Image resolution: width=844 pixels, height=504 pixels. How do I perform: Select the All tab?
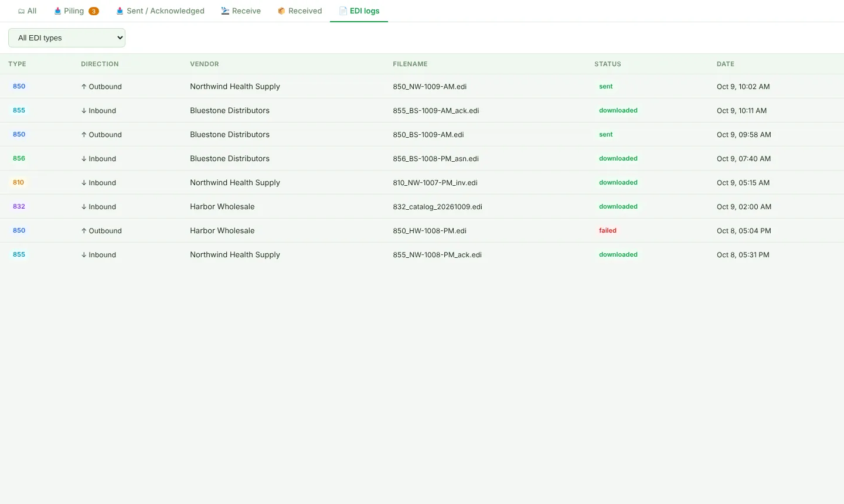[x=27, y=11]
